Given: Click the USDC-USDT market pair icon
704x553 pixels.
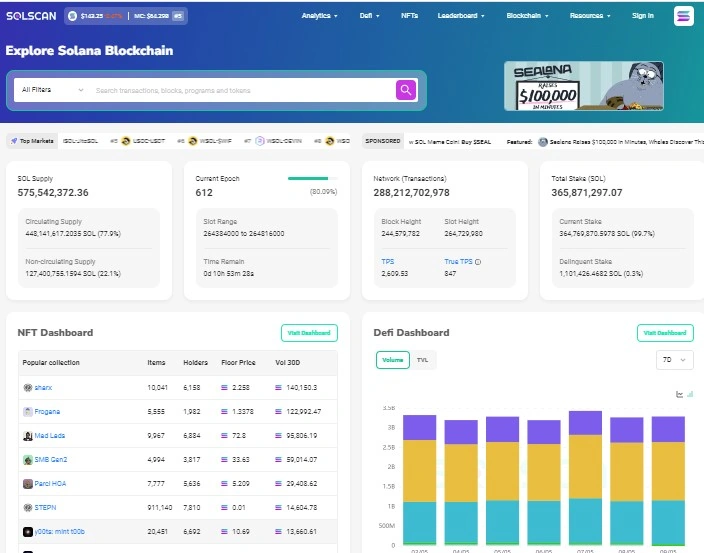Looking at the screenshot, I should click(126, 141).
